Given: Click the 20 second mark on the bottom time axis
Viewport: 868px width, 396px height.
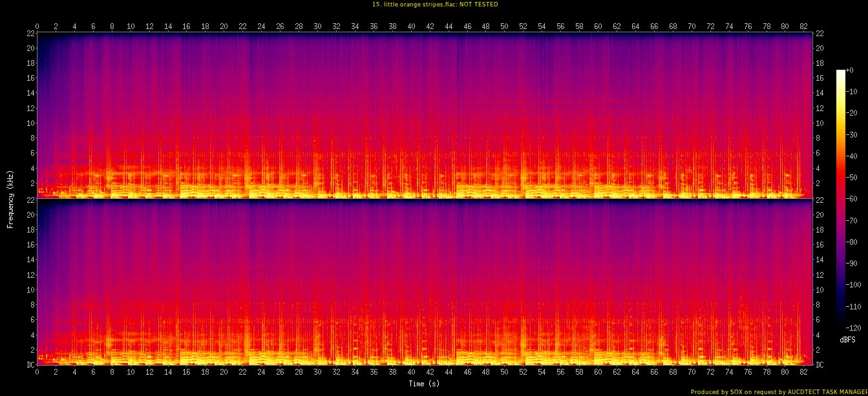Looking at the screenshot, I should coord(224,372).
